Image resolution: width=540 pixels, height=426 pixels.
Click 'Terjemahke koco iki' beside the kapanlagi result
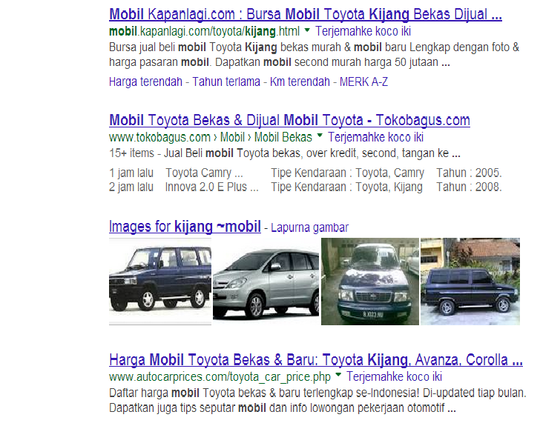pos(363,31)
